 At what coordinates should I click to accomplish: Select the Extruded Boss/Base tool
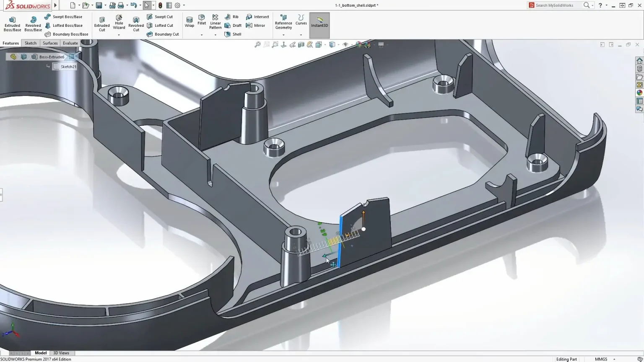pos(12,23)
